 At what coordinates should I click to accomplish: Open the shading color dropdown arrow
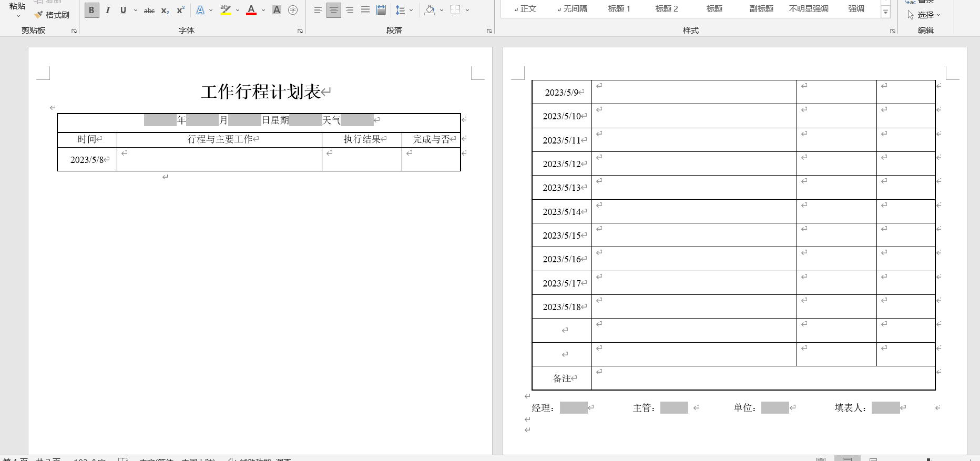point(442,10)
